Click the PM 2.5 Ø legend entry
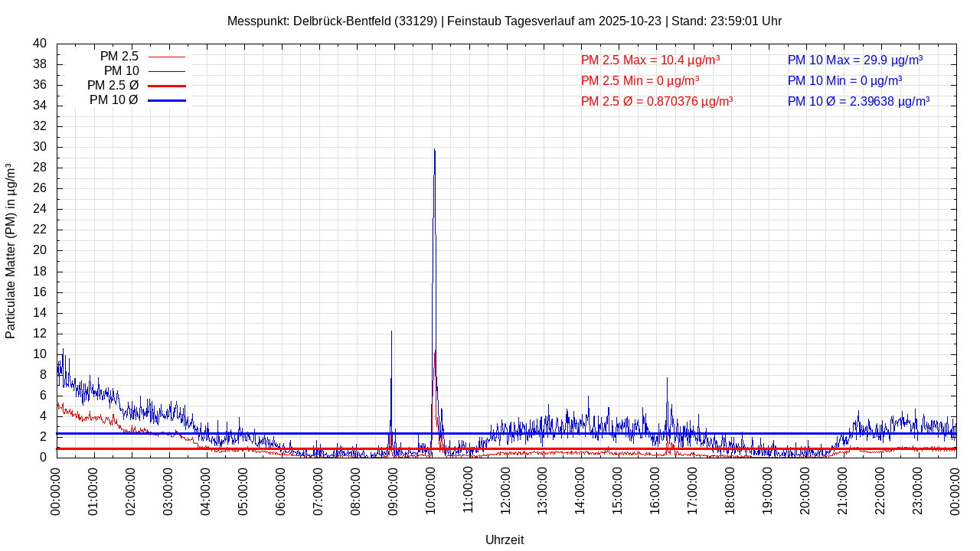Screen dimensions: 980x551 [113, 86]
